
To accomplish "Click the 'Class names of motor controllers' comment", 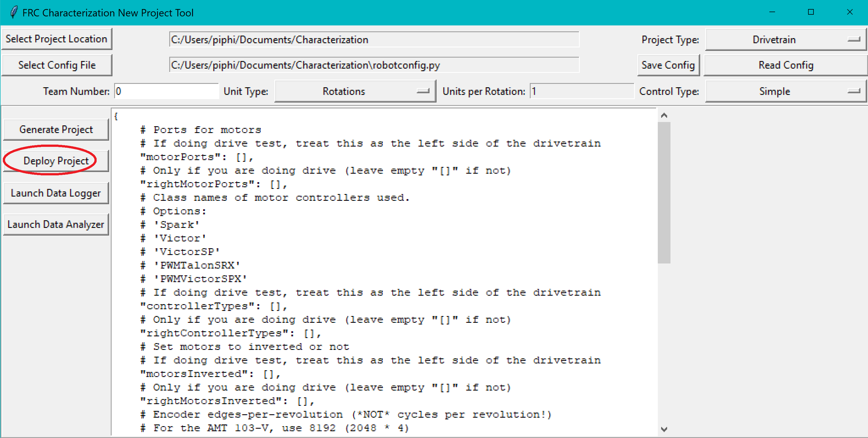I will [275, 198].
